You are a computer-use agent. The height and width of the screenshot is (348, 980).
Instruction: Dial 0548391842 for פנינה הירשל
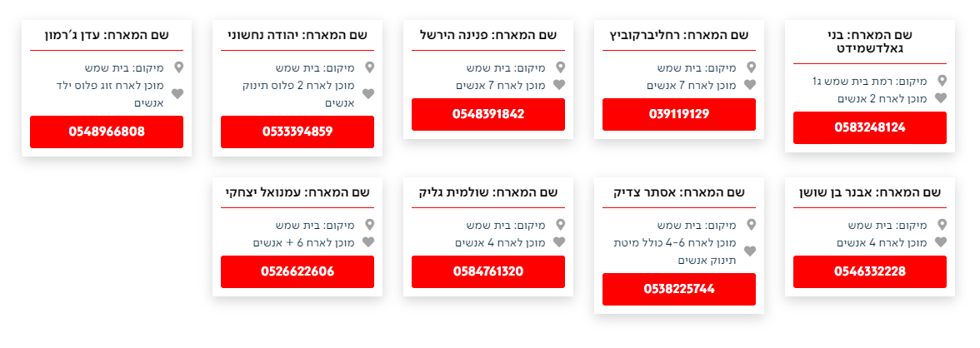[487, 114]
